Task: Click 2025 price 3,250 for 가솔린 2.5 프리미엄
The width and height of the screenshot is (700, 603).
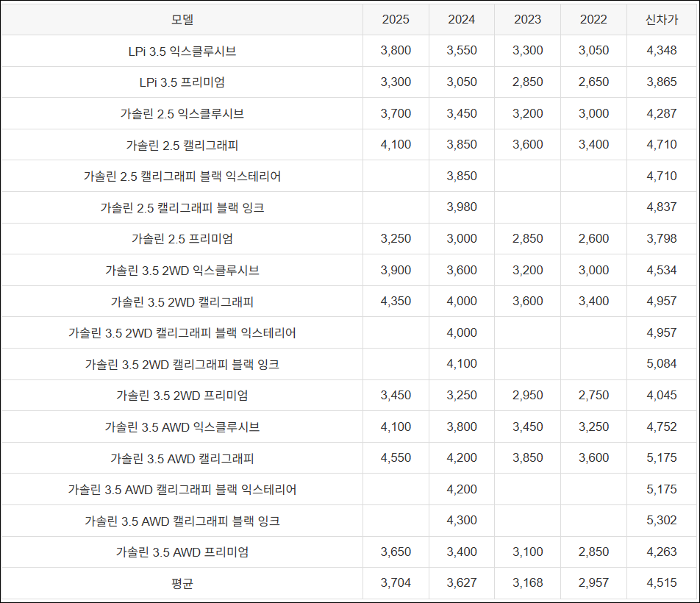Action: pyautogui.click(x=396, y=238)
